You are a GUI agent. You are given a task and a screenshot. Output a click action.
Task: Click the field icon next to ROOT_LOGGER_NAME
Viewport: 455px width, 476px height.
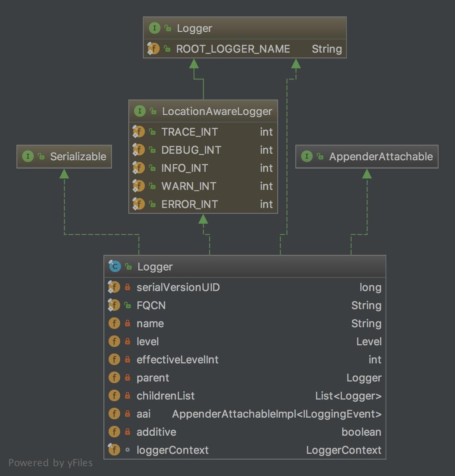point(153,49)
